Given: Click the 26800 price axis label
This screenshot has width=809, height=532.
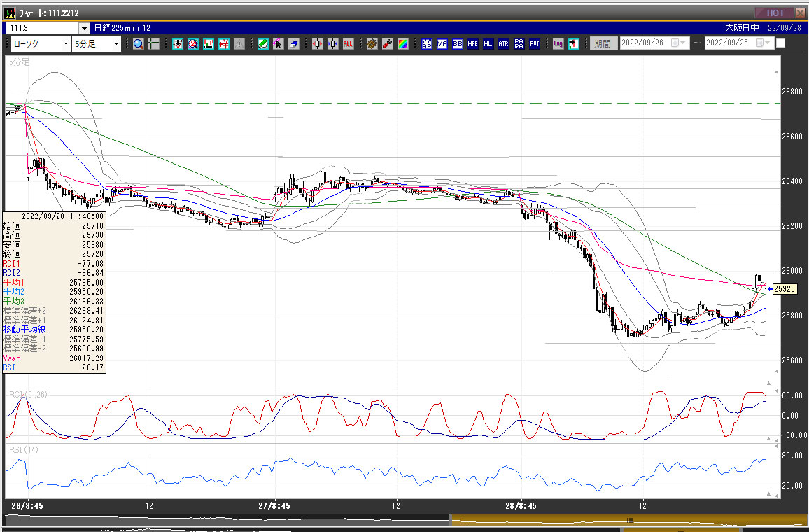Looking at the screenshot, I should 792,92.
